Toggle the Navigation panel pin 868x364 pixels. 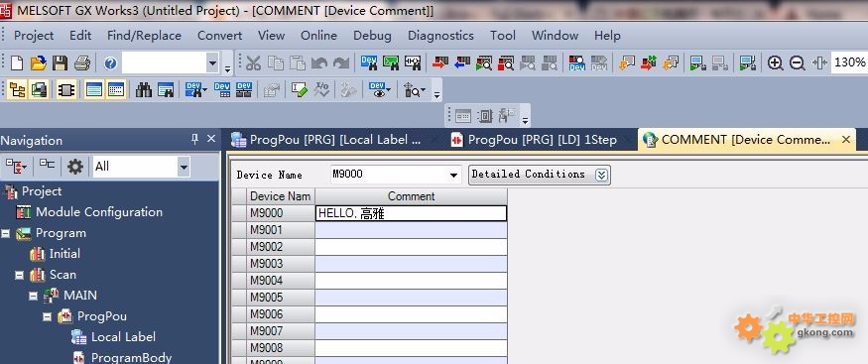pyautogui.click(x=194, y=139)
